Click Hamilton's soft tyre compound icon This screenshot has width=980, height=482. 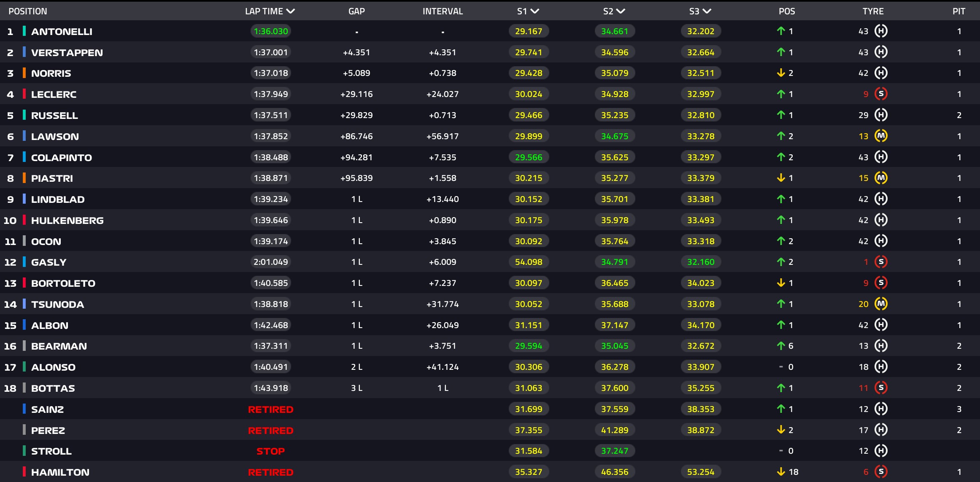pos(881,471)
